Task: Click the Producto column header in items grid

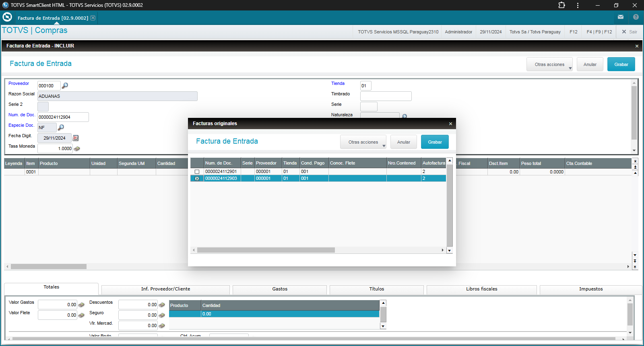Action: pyautogui.click(x=64, y=163)
